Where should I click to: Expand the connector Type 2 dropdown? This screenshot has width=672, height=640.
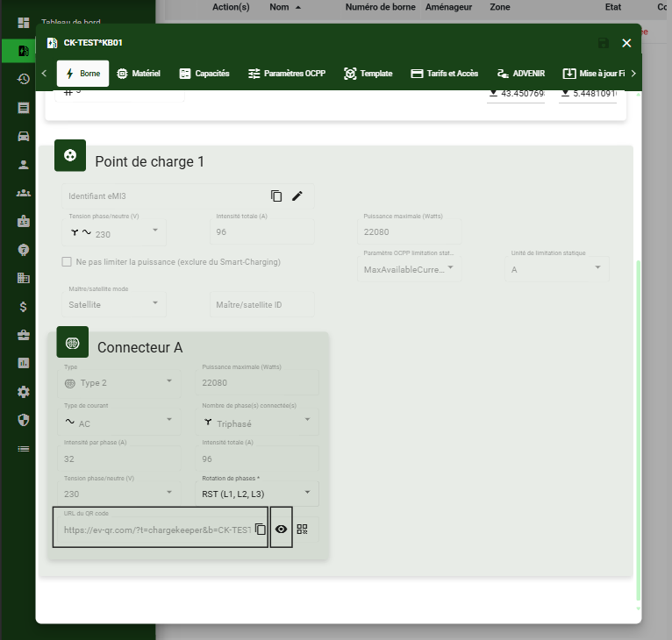120,382
